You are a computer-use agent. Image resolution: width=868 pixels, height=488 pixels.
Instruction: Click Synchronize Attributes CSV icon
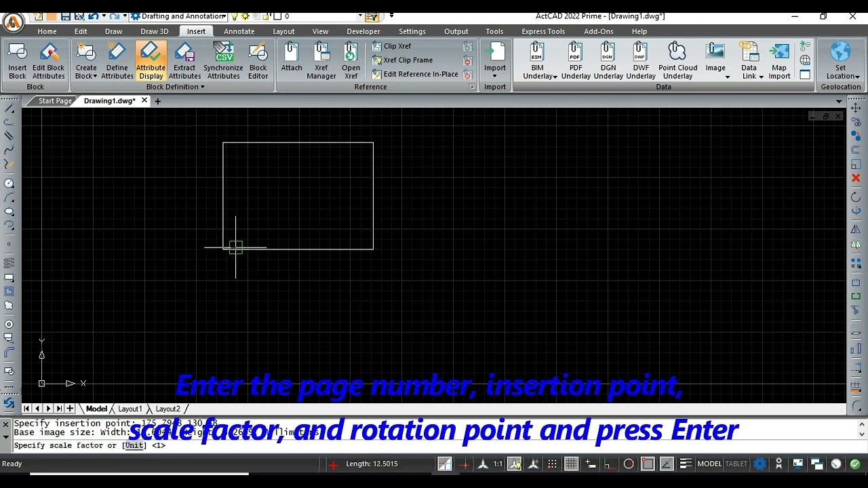click(x=223, y=60)
